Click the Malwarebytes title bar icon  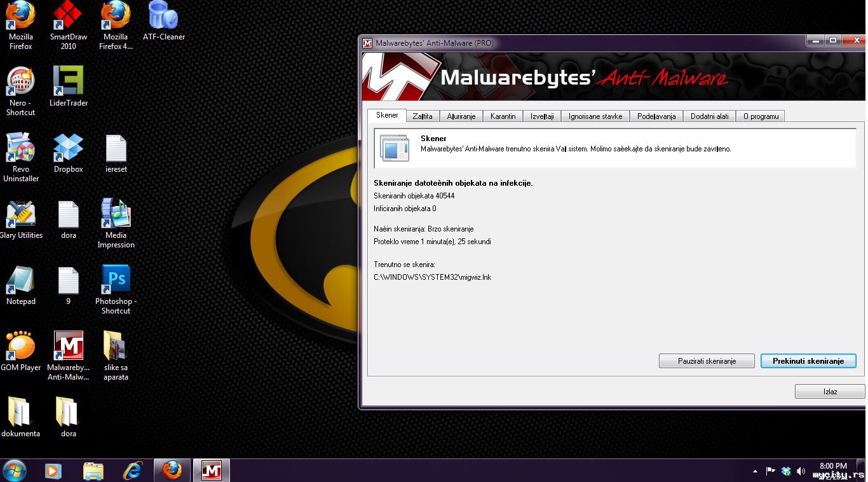tap(367, 43)
